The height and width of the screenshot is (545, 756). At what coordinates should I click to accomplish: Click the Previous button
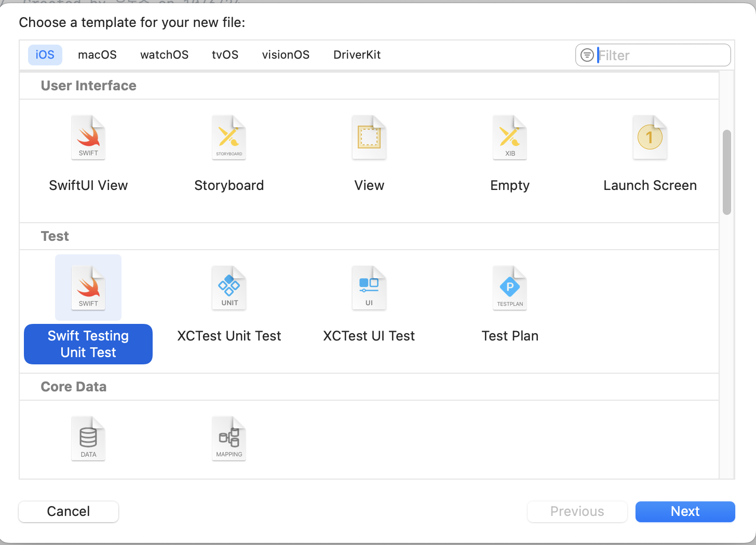pyautogui.click(x=577, y=511)
